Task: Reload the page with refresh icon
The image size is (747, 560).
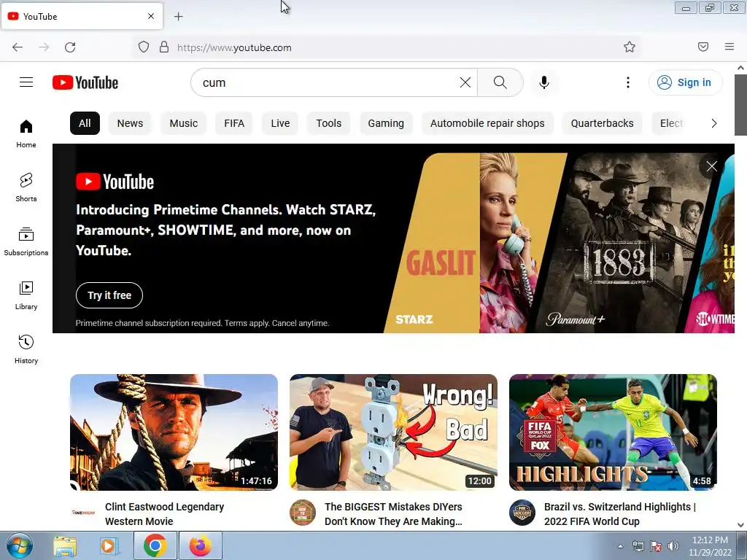Action: click(70, 47)
